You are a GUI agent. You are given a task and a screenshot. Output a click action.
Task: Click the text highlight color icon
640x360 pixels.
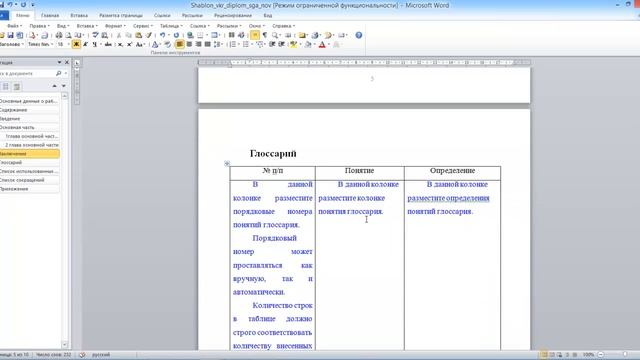(x=293, y=44)
